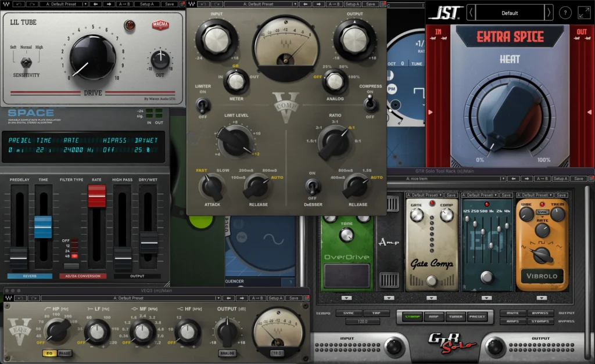Viewport: 595px width, 364px height.
Task: Open the selector arrow below the OverDrive pedal
Action: tap(346, 298)
